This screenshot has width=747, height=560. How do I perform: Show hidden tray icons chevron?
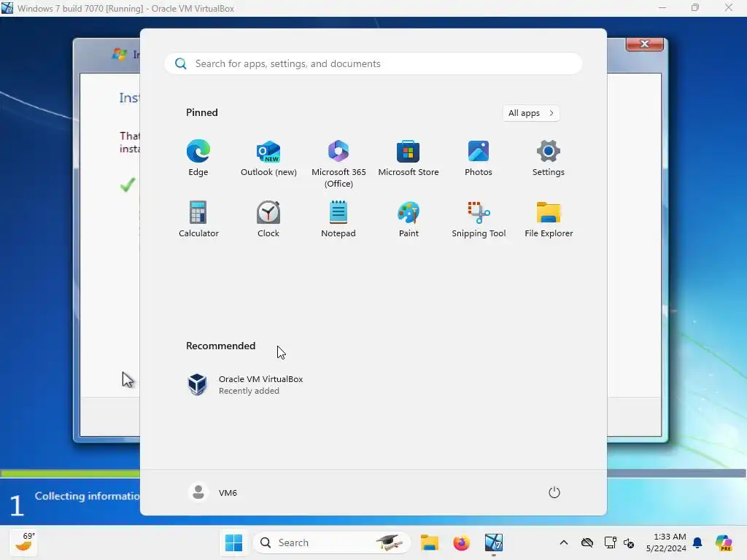[x=564, y=542]
